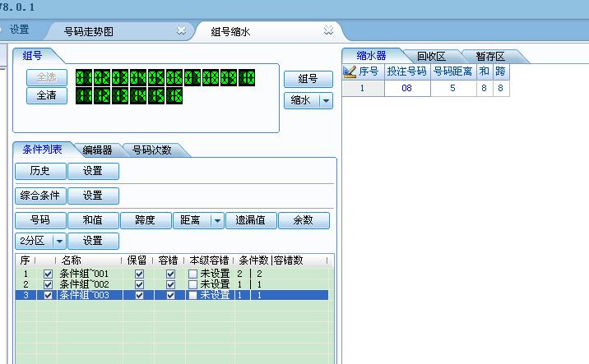Expand the 距离 dropdown arrow
The image size is (589, 364).
pyautogui.click(x=217, y=220)
